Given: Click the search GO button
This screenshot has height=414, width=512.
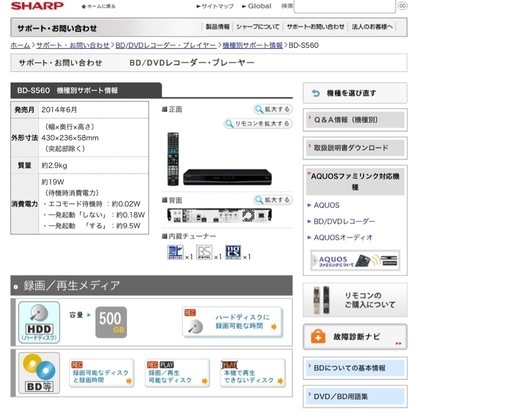Looking at the screenshot, I should (x=403, y=6).
